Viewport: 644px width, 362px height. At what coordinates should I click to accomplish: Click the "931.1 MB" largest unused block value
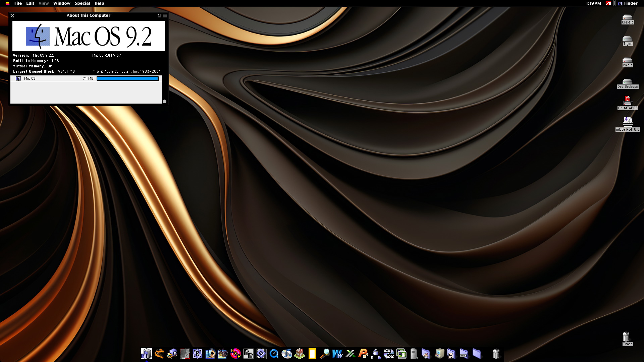66,72
